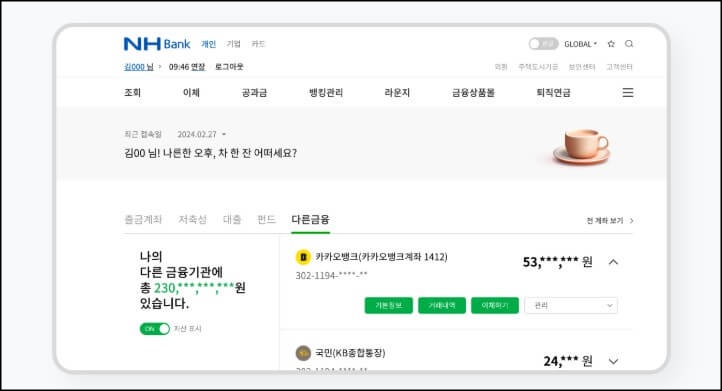
Task: Click the 24,*** 원 balance
Action: 568,361
